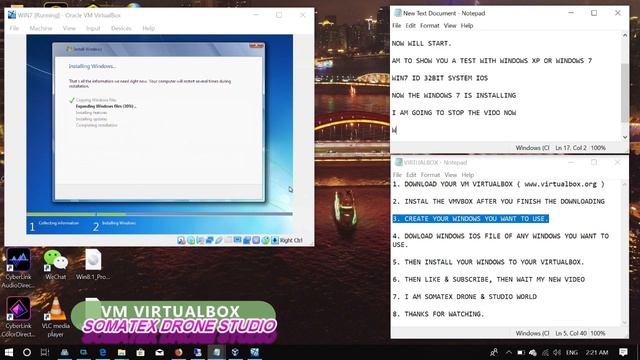Select the Win8.1_Pro ISO file on desktop
640x360 pixels.
tap(93, 264)
